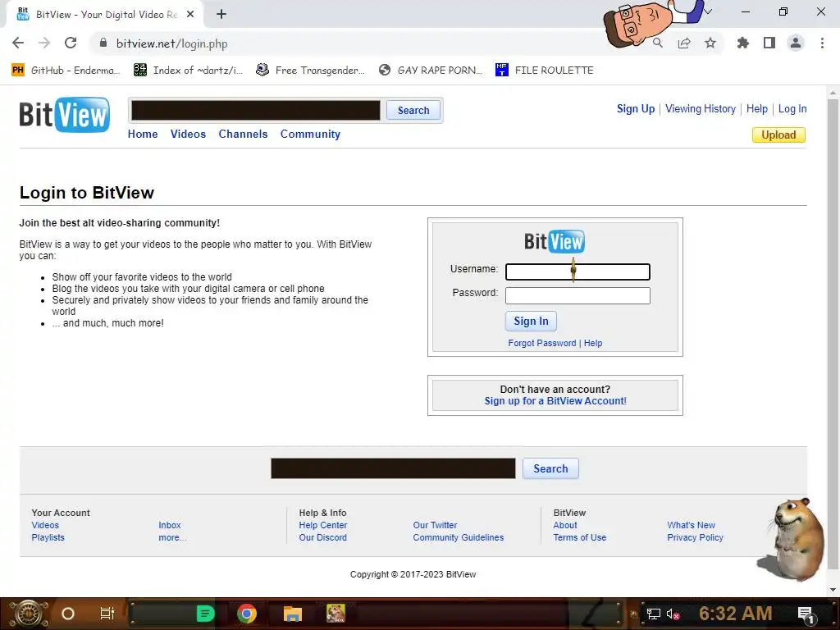Open the GitHub - Enderma bookmark
This screenshot has height=630, width=840.
(x=66, y=71)
